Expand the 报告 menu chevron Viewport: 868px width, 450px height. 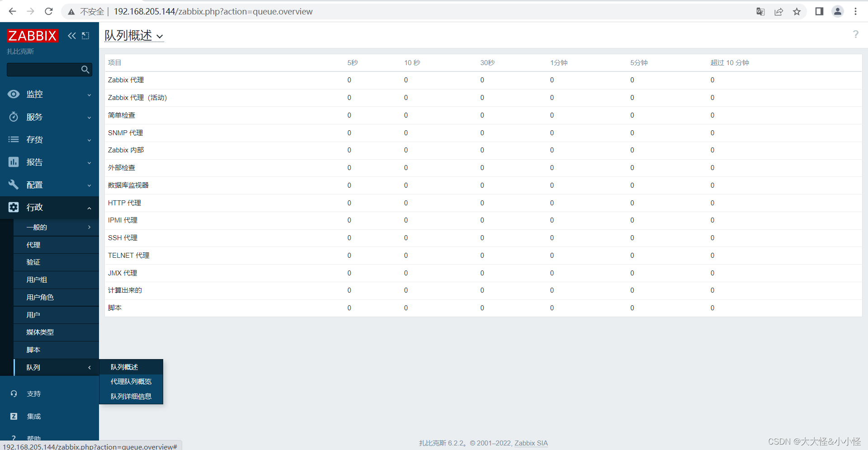[x=89, y=163]
